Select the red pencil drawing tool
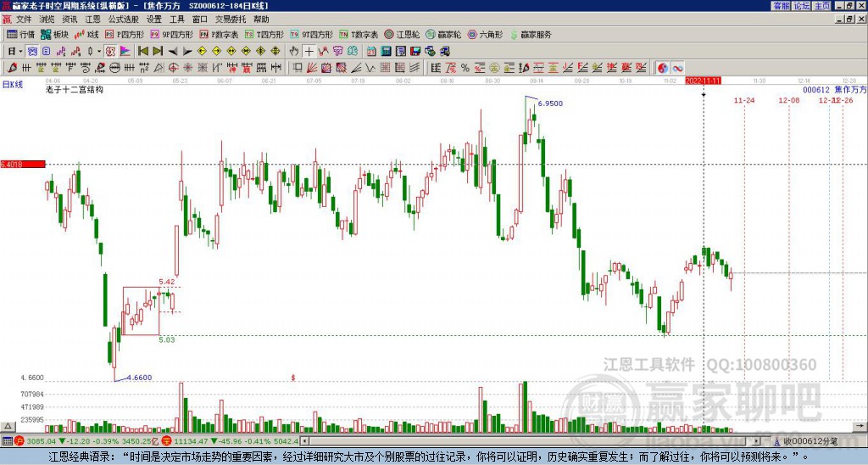The width and height of the screenshot is (868, 465). pyautogui.click(x=12, y=68)
